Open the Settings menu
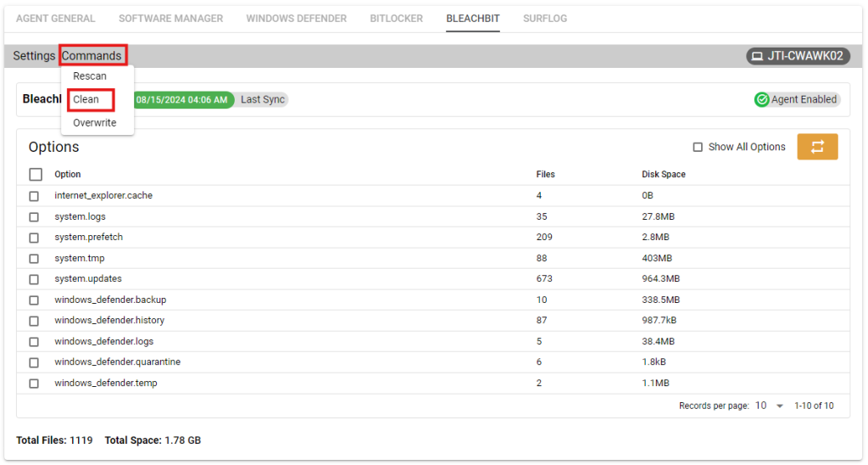 34,56
